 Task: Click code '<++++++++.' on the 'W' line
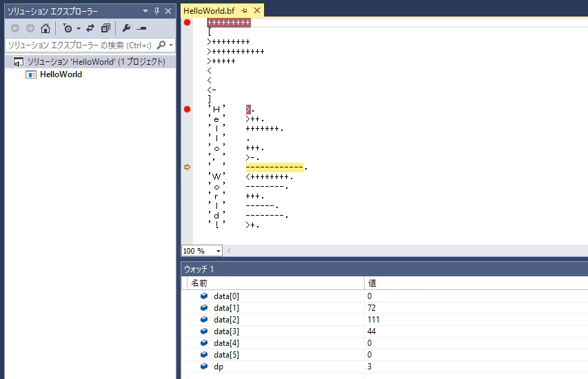pyautogui.click(x=270, y=177)
